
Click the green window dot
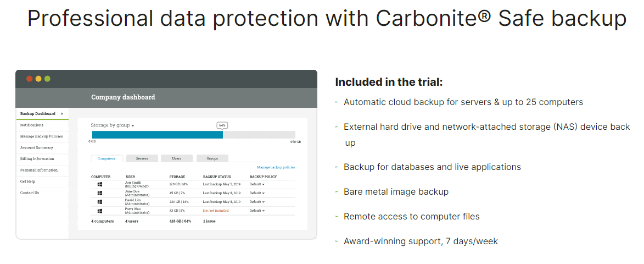click(x=47, y=79)
